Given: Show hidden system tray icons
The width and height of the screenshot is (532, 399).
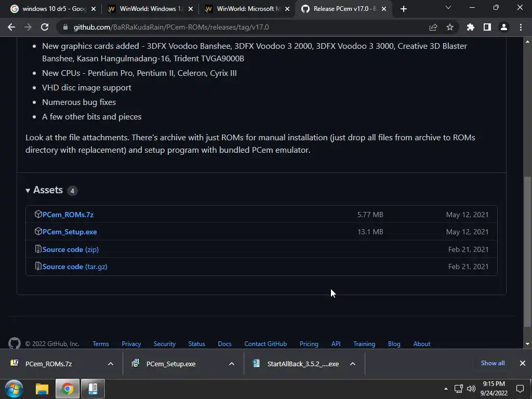Looking at the screenshot, I should coord(446,389).
